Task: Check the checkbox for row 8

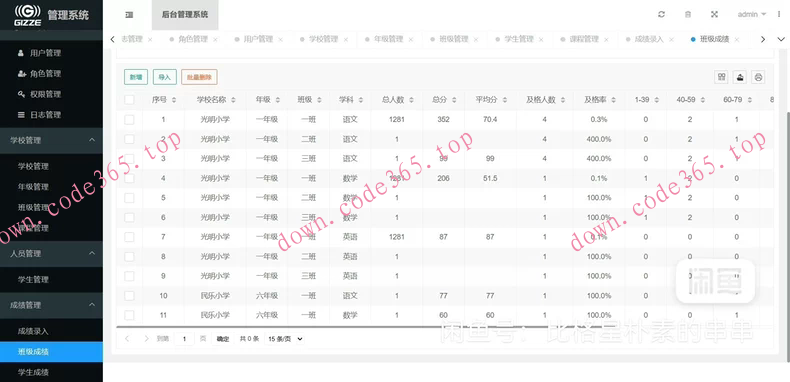Action: coord(129,257)
